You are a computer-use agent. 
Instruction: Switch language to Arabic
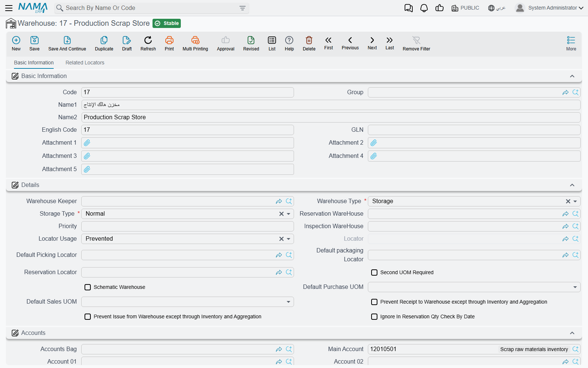tap(496, 8)
